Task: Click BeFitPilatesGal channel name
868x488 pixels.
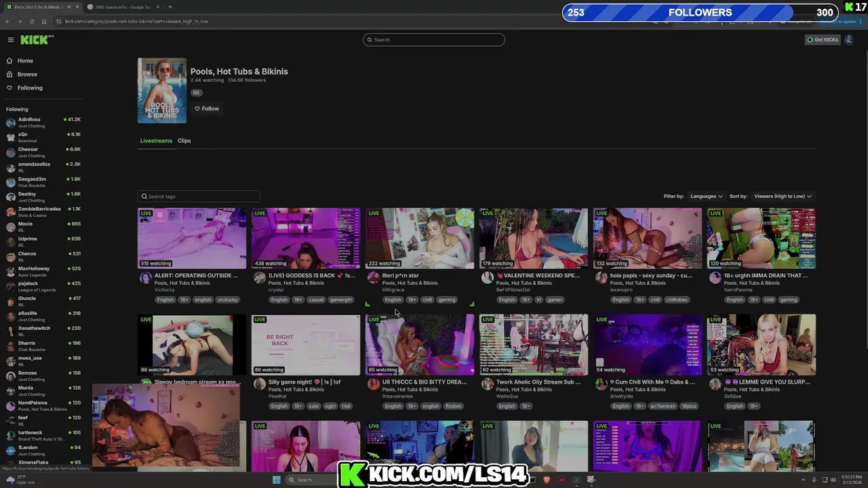Action: point(513,290)
